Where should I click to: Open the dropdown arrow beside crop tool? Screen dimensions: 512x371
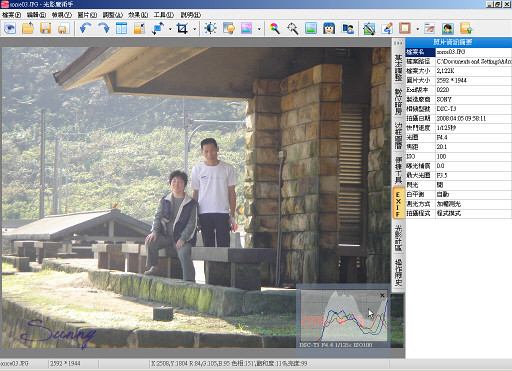pyautogui.click(x=194, y=29)
